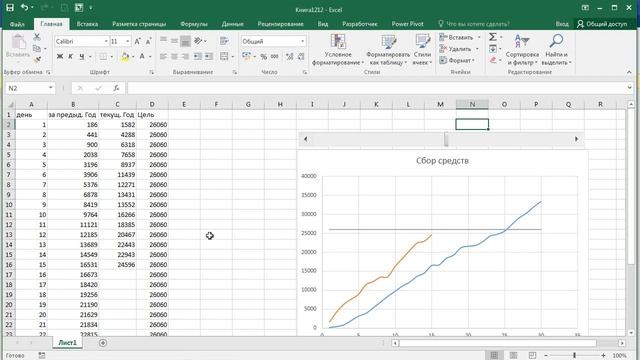Screen dimensions: 640x360
Task: Toggle underline with the Ч button
Action: coord(82,56)
